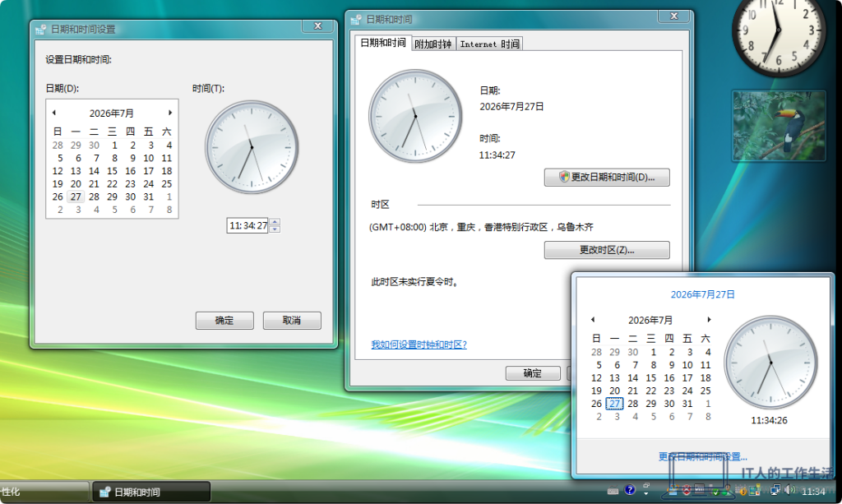Click the green check safely remove icon
This screenshot has height=504, width=842.
pos(715,491)
